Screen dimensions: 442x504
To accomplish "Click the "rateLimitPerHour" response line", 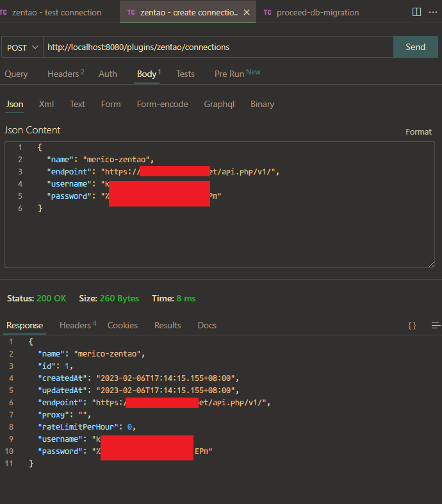I will click(x=86, y=427).
